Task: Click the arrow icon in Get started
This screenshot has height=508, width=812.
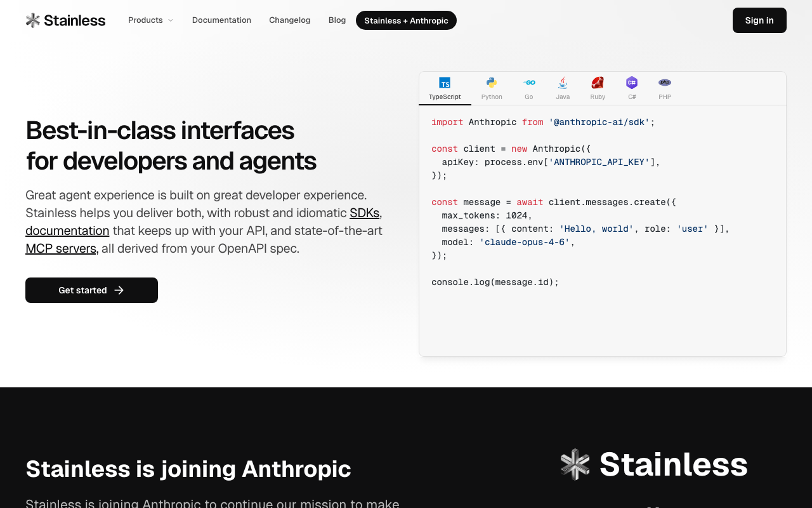Action: pos(119,290)
